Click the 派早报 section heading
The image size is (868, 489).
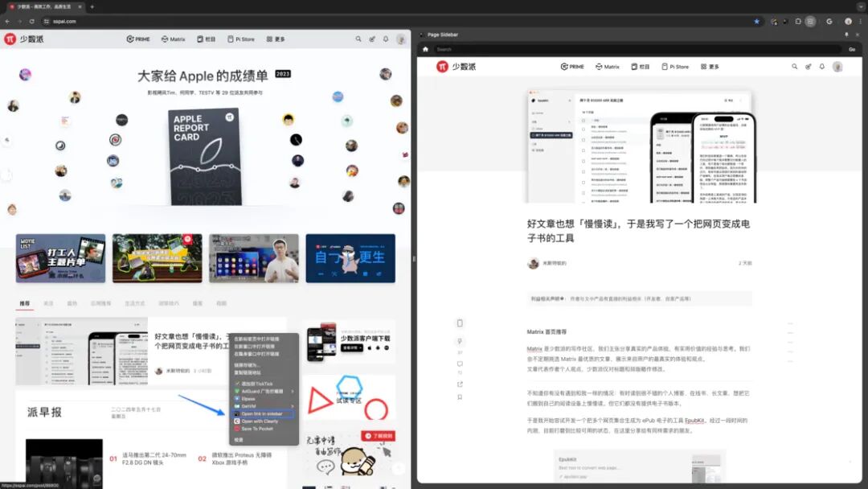click(45, 412)
